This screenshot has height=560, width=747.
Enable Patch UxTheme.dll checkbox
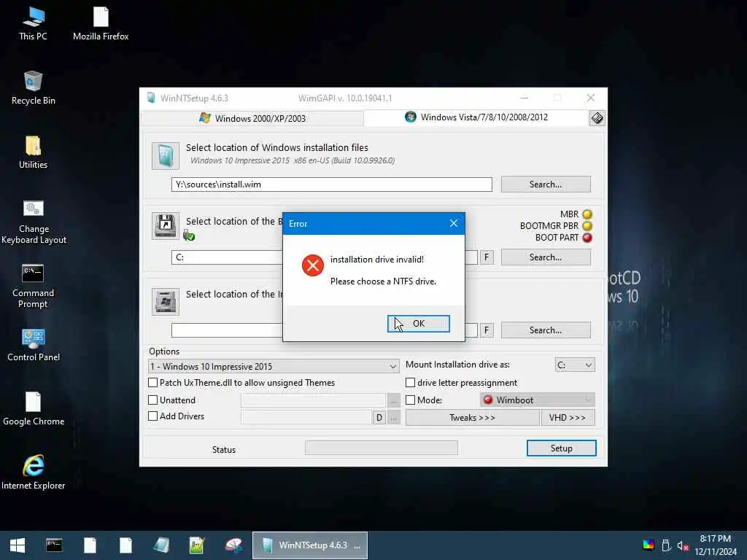coord(153,382)
